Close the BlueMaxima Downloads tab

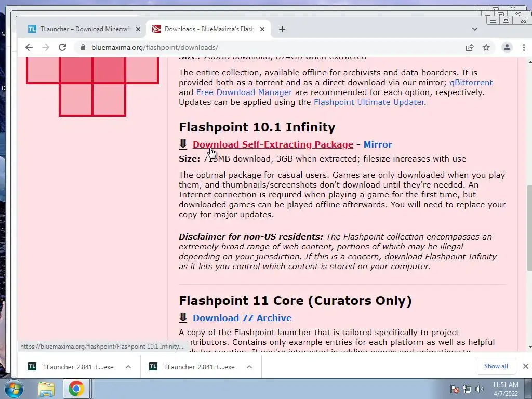pyautogui.click(x=262, y=29)
